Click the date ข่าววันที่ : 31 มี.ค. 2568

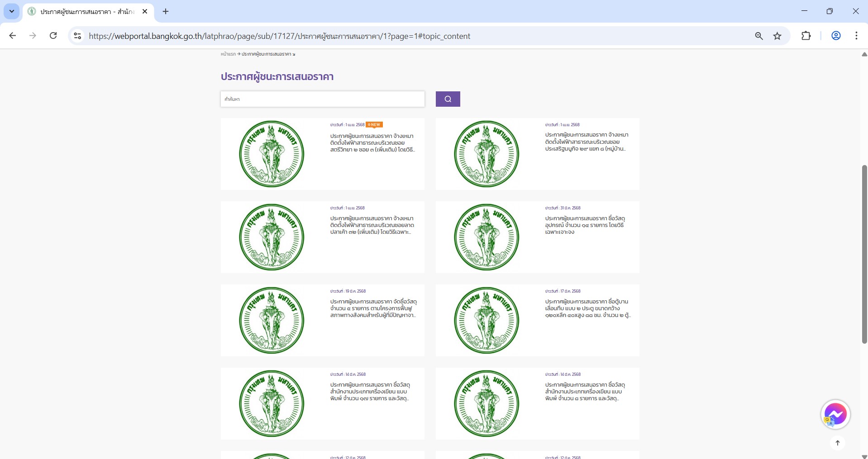click(x=563, y=208)
